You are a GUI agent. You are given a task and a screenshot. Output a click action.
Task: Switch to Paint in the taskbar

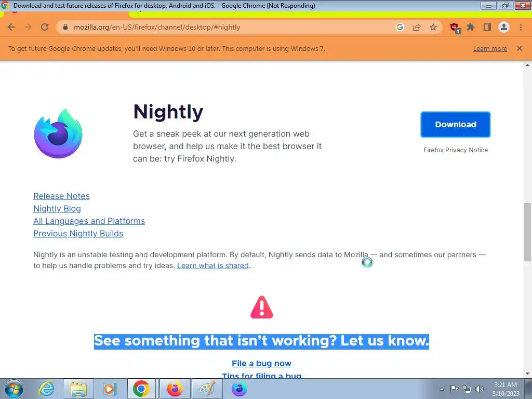pos(207,389)
